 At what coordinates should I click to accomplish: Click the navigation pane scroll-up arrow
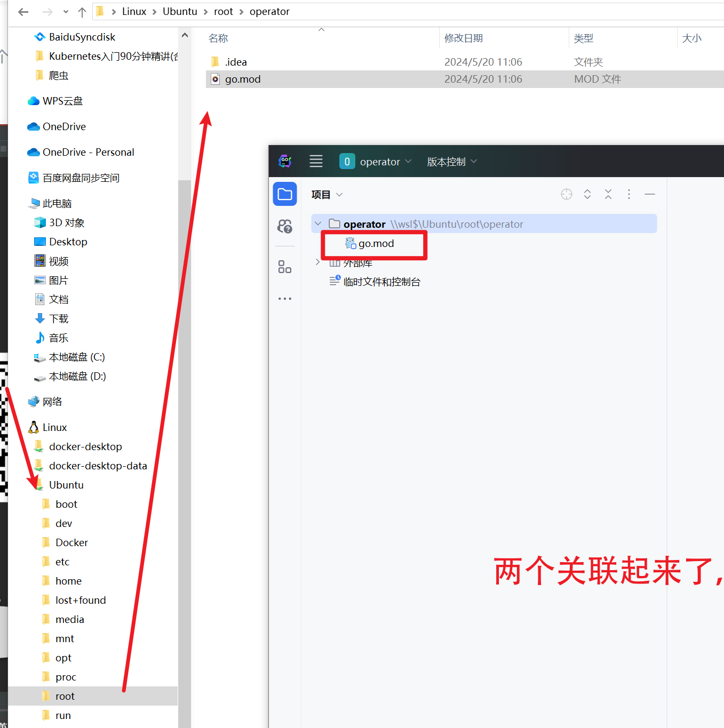coord(185,35)
